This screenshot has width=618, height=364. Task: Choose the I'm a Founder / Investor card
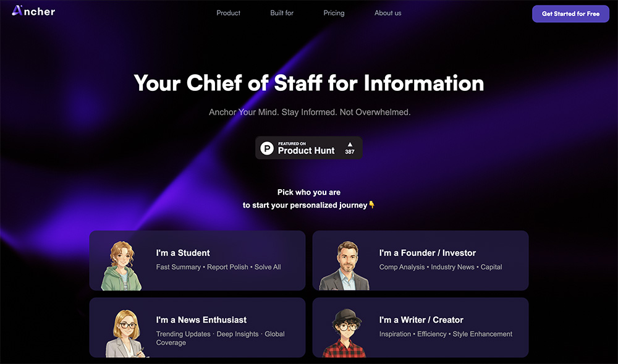click(x=420, y=260)
